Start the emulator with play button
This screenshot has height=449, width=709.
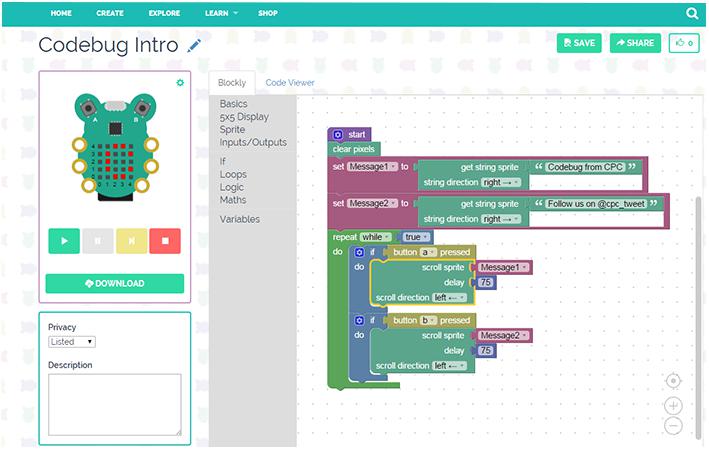tap(64, 241)
